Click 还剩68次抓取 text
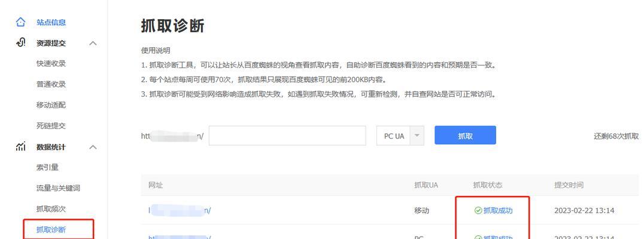The height and width of the screenshot is (239, 644). click(616, 136)
